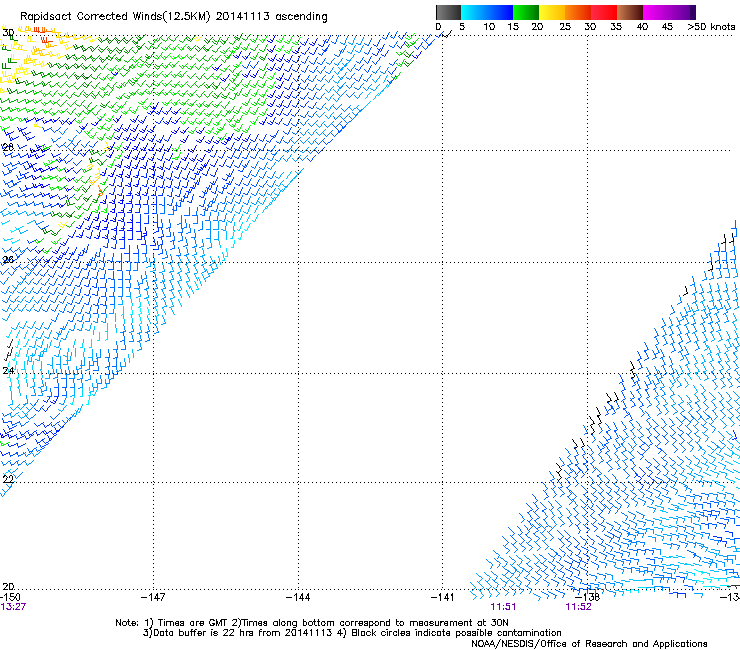Click the '-141' longitude label
Viewport: 740px width, 650px height.
coord(442,598)
